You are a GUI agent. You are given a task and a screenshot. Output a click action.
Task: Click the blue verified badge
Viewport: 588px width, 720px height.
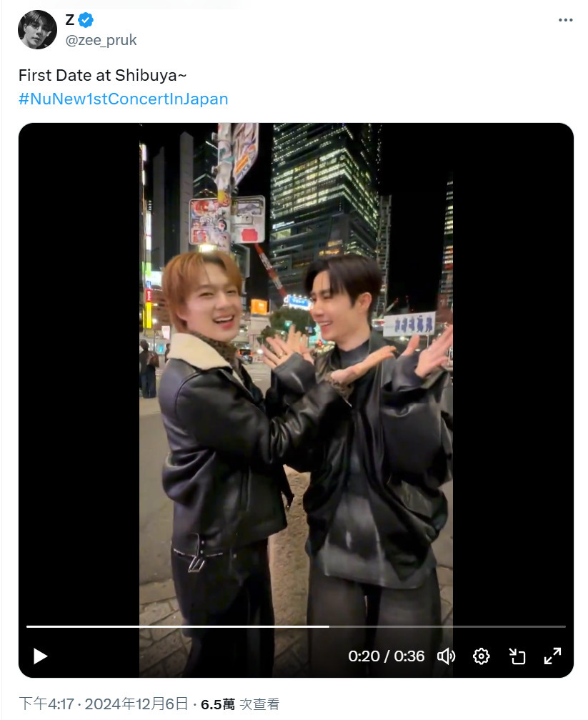pyautogui.click(x=86, y=20)
